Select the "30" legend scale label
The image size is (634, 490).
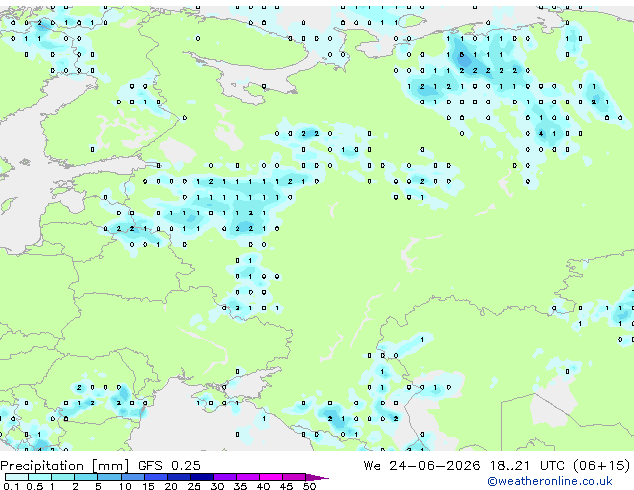click(x=217, y=486)
